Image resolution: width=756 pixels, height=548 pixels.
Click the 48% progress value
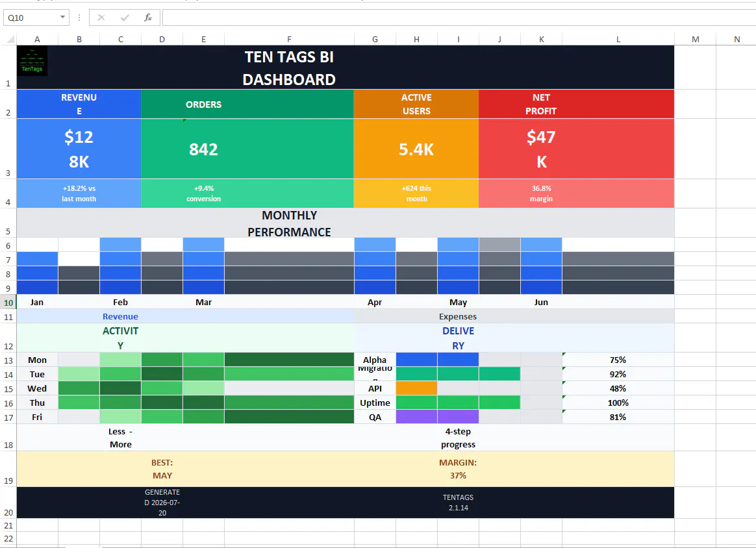[618, 388]
